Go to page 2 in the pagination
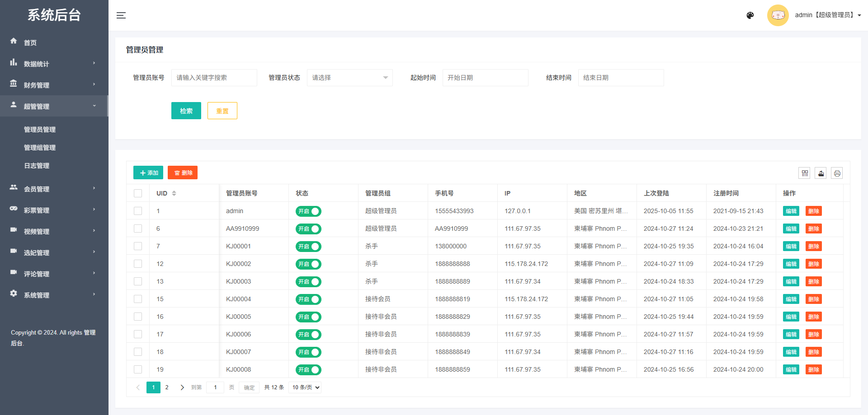 tap(167, 387)
